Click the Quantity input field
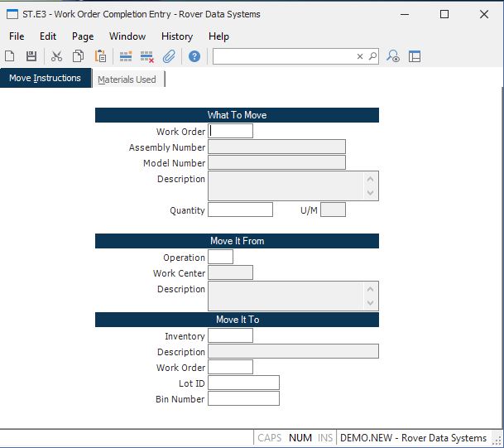 240,210
